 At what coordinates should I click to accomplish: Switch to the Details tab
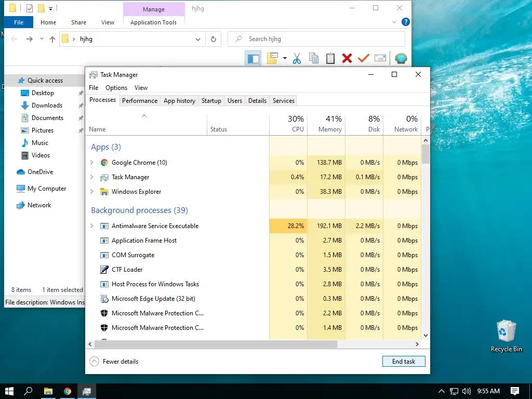click(257, 101)
